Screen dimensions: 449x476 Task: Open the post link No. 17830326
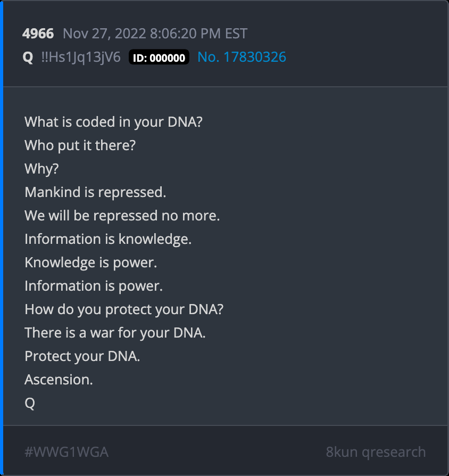[x=242, y=57]
